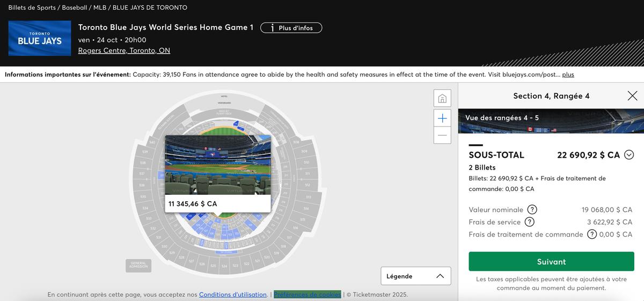Close the Section 4, Rangée 4 panel
Viewport: 644px width, 301px height.
point(632,96)
